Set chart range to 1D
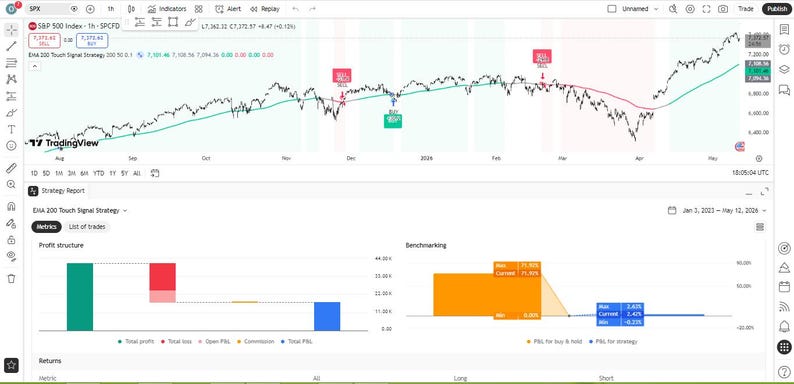This screenshot has height=384, width=794. coord(34,173)
